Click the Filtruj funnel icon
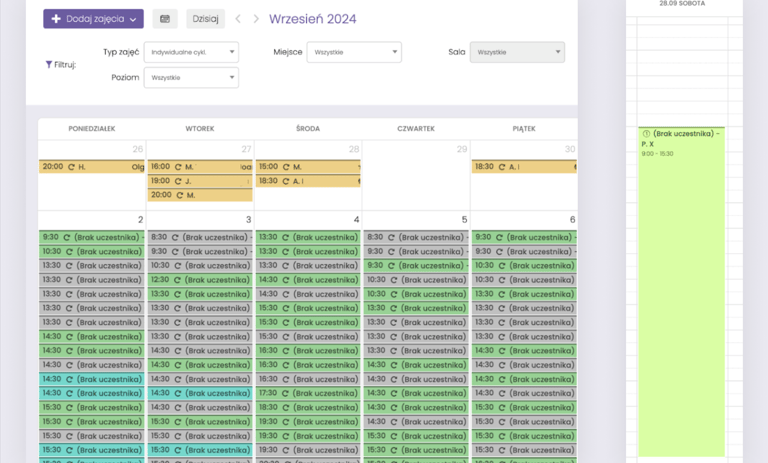 pyautogui.click(x=48, y=65)
